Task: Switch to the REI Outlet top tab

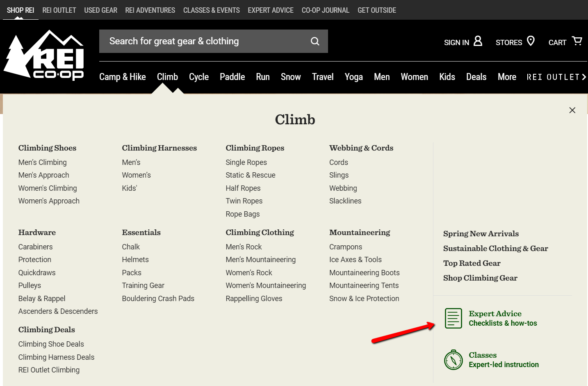Action: click(59, 10)
